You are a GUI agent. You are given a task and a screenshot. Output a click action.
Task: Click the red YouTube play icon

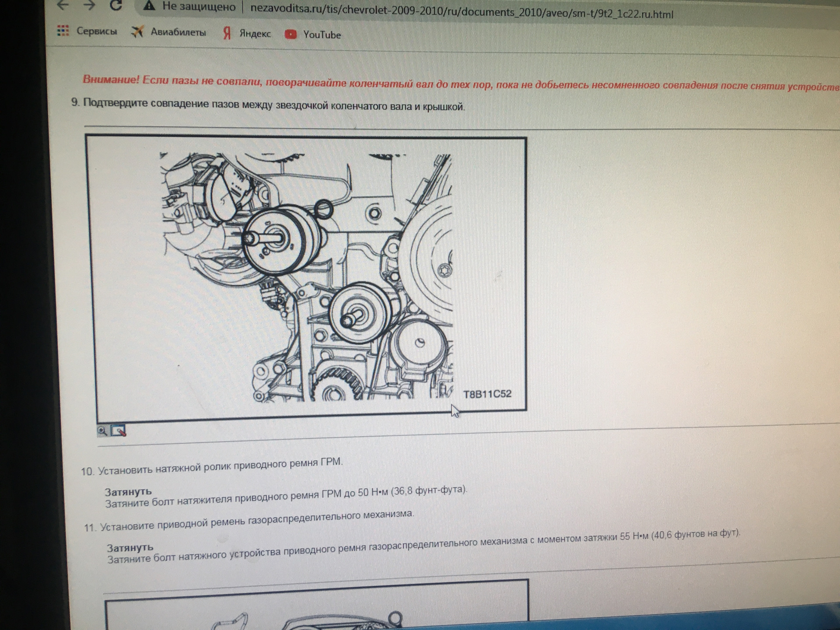290,34
